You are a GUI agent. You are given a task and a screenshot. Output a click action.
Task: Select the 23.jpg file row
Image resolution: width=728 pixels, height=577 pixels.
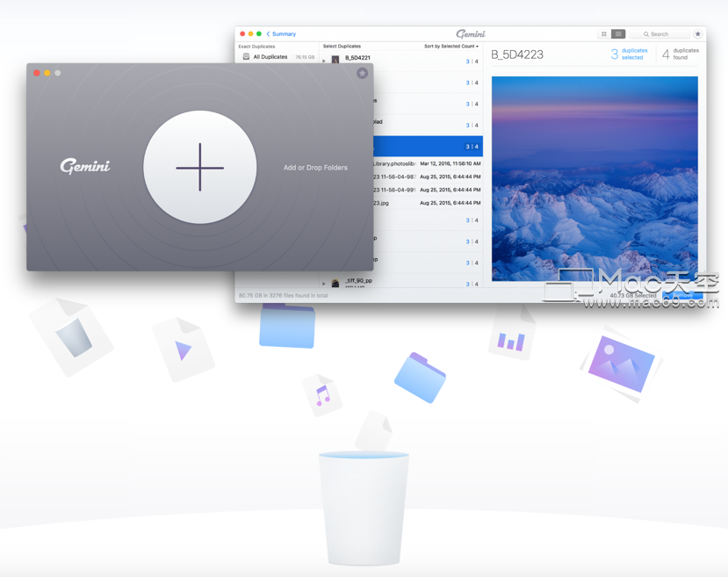[x=427, y=203]
